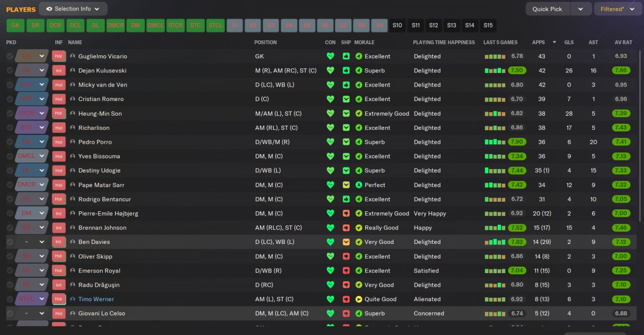Click the condition heart for Giovani Lo Celso
The width and height of the screenshot is (644, 335).
click(x=330, y=313)
